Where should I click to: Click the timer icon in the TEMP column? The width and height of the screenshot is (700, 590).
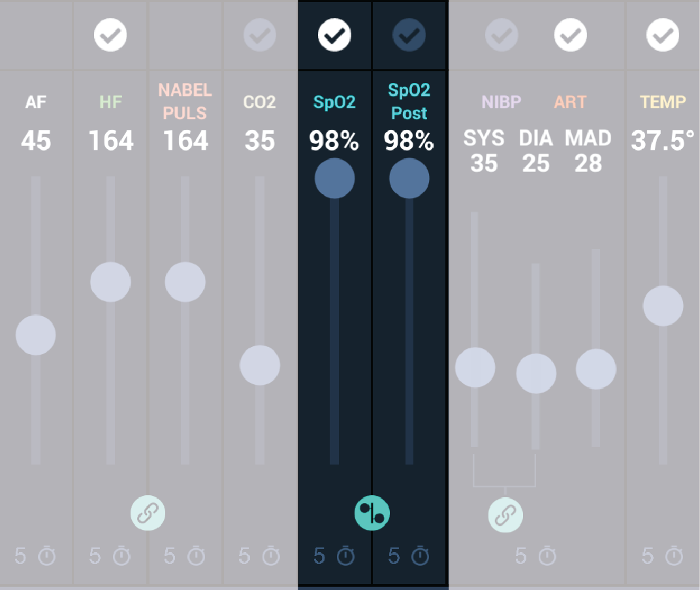click(674, 557)
